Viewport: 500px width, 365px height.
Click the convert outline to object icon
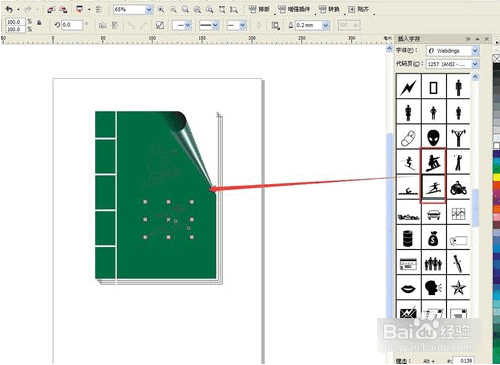pos(160,25)
